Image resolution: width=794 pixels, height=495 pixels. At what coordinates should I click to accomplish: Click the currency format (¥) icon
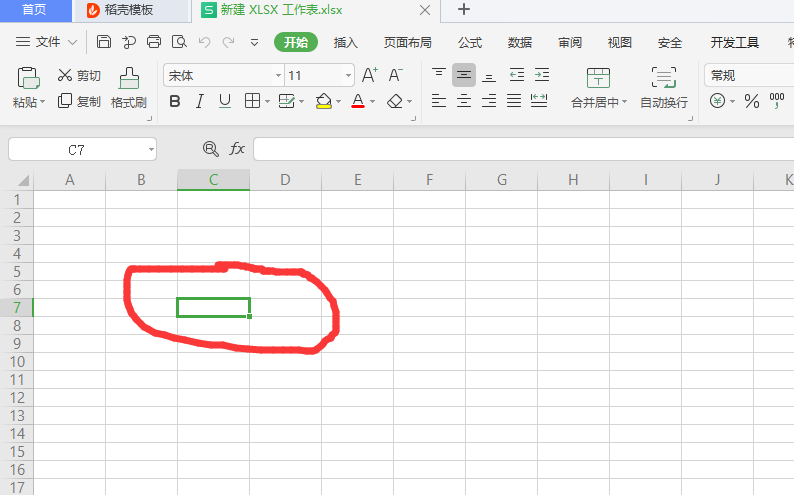[x=718, y=101]
